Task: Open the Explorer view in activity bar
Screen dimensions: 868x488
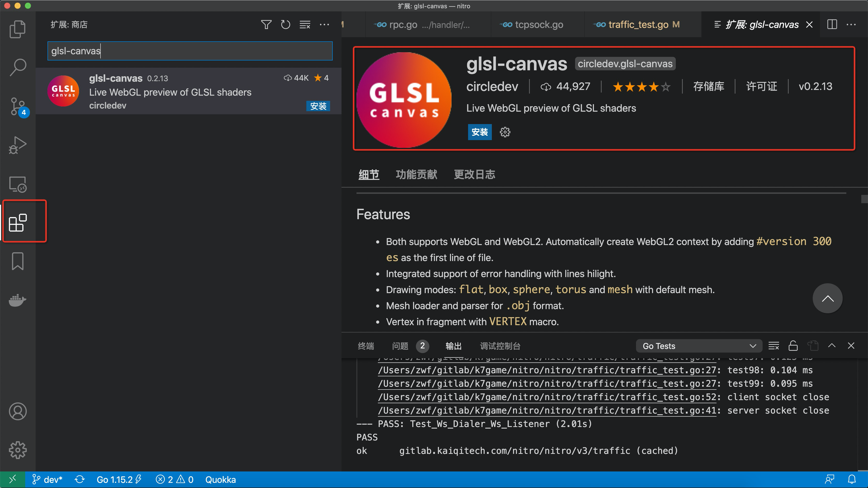Action: [x=18, y=29]
